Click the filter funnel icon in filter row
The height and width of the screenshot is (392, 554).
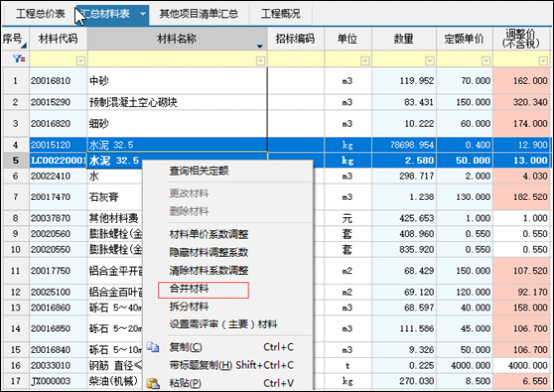(x=19, y=59)
